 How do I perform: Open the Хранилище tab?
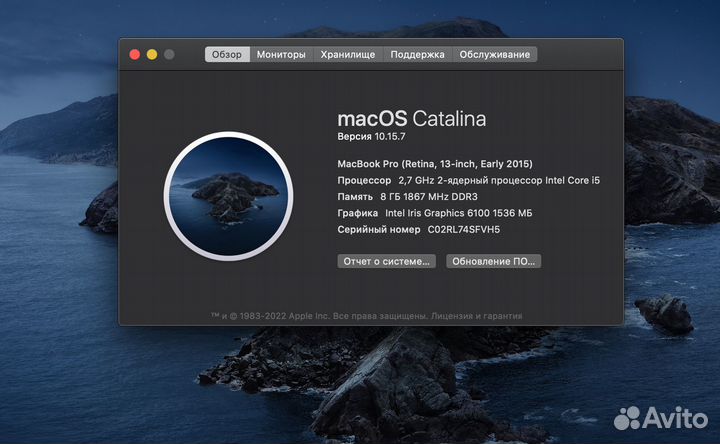click(348, 54)
